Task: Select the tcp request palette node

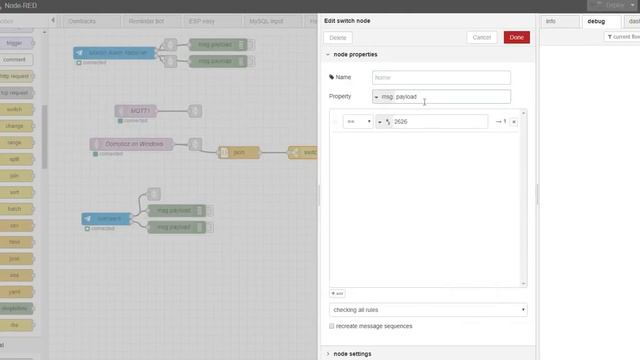Action: [x=16, y=93]
